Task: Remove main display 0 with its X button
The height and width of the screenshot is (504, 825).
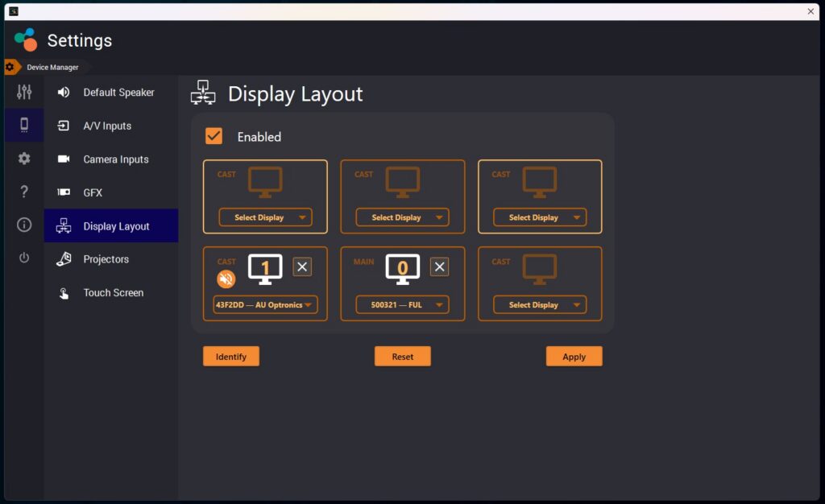Action: click(x=439, y=267)
